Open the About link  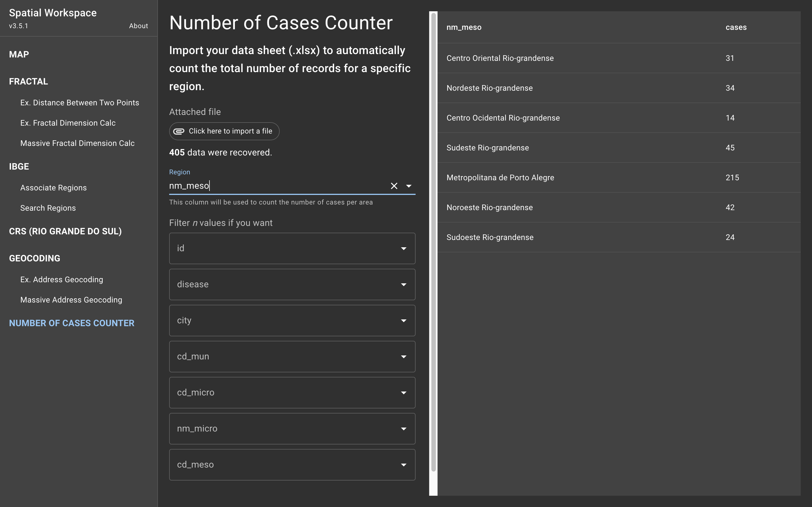pyautogui.click(x=138, y=26)
